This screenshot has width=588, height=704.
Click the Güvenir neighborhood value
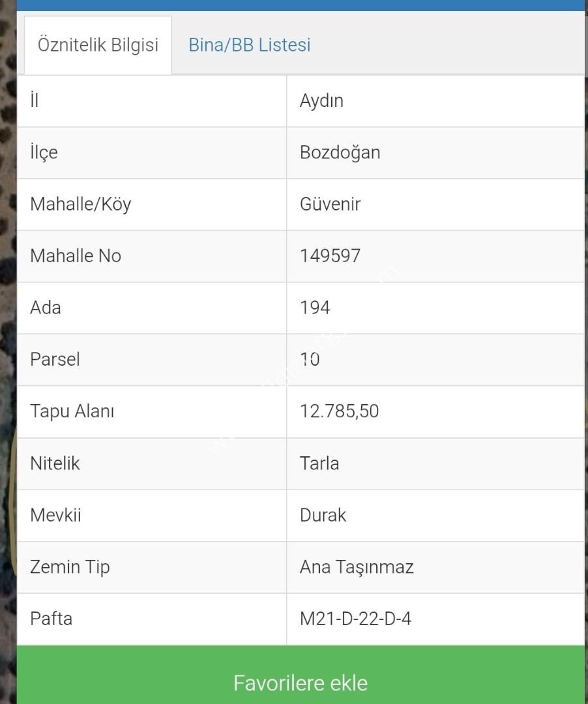[330, 204]
